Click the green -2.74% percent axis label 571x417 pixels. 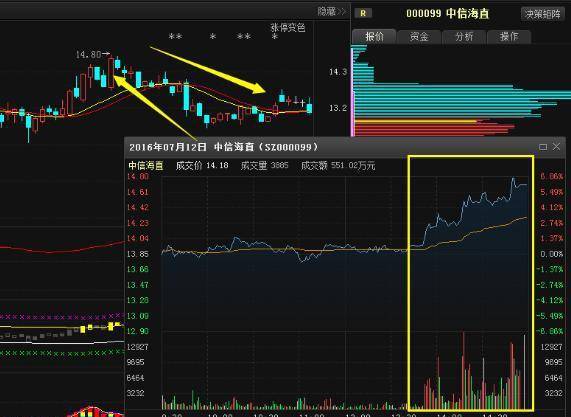coord(551,285)
